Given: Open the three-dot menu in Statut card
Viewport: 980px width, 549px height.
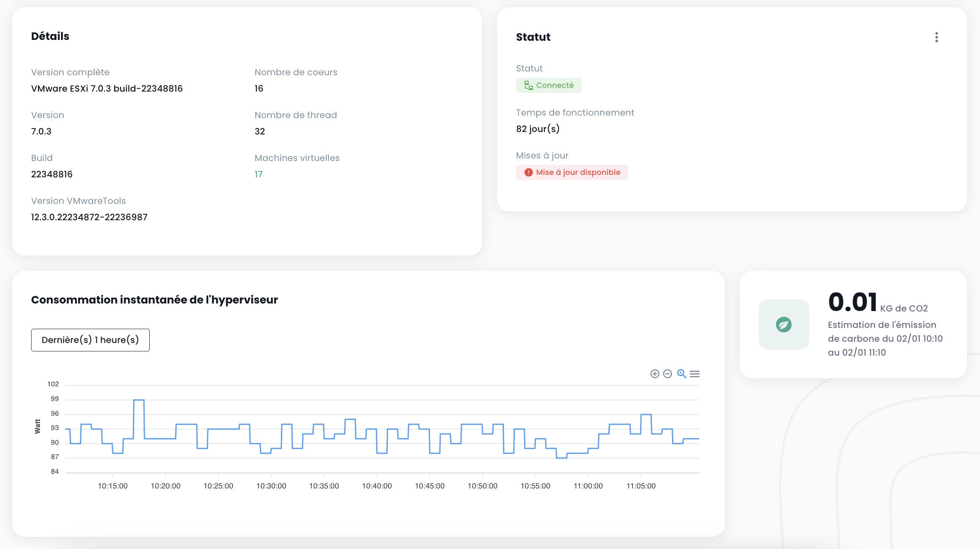Looking at the screenshot, I should click(936, 37).
